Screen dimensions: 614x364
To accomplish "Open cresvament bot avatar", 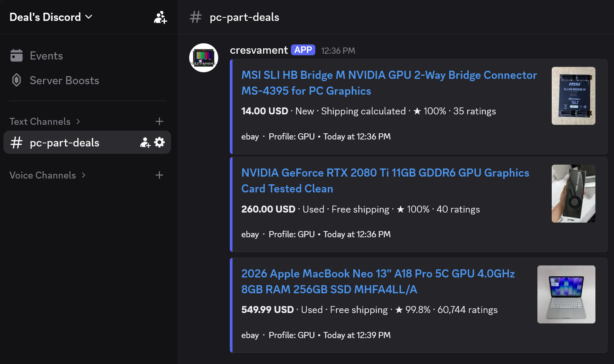I will [x=204, y=58].
